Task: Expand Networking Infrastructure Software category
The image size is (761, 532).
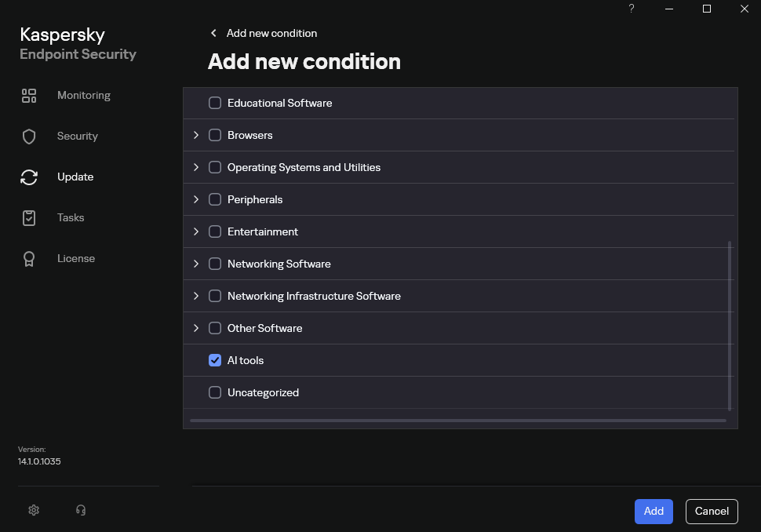Action: (x=196, y=296)
